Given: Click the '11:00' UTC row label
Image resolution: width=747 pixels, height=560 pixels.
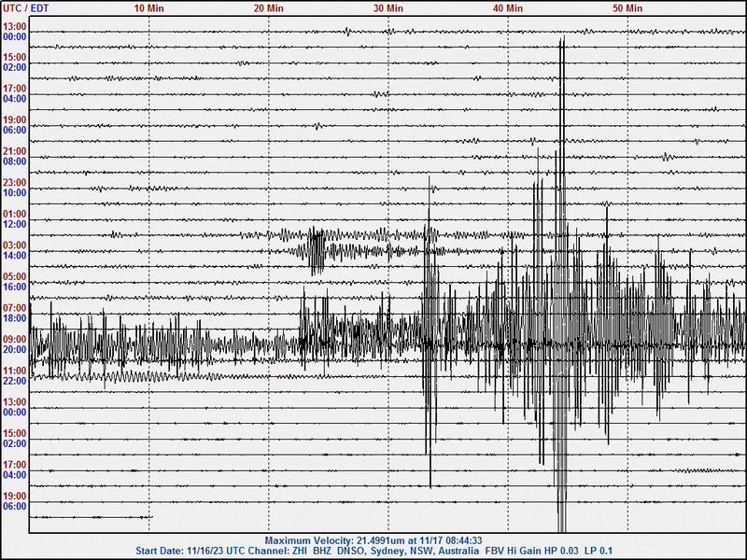Looking at the screenshot, I should 15,371.
